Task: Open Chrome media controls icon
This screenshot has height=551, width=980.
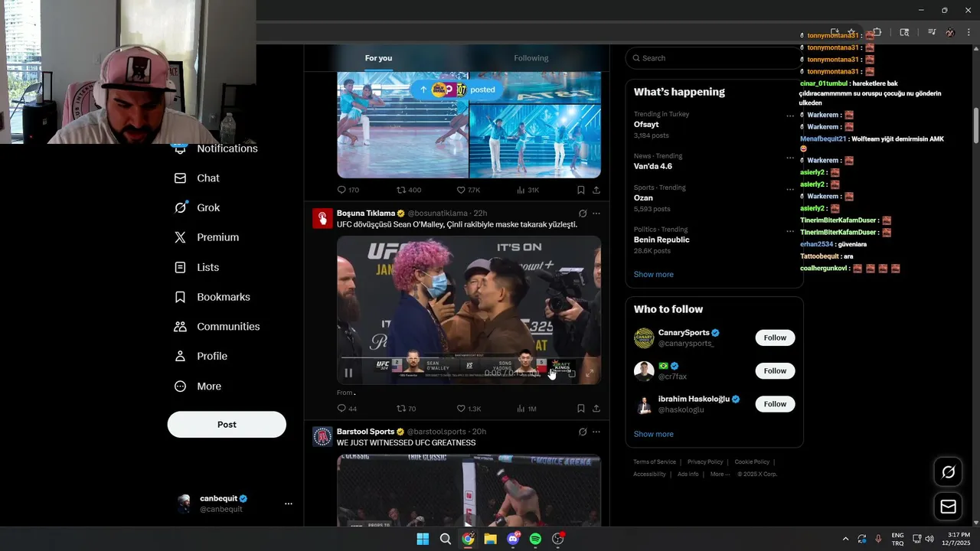Action: (932, 32)
